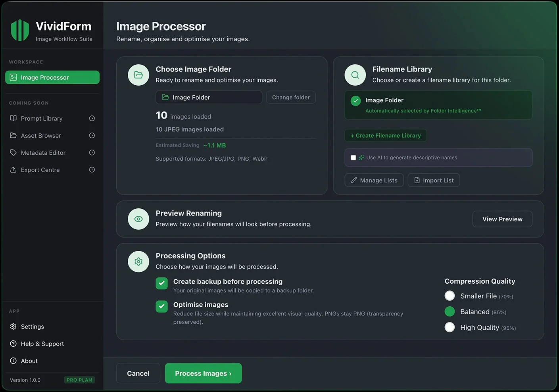Click the Processing Options gear circle icon
This screenshot has width=559, height=392.
[x=138, y=261]
